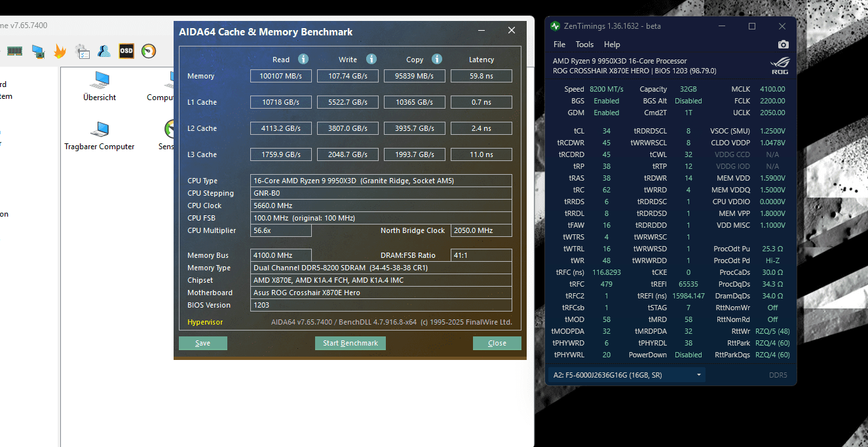Image resolution: width=868 pixels, height=447 pixels.
Task: Click the Speed value 8200 MT/s in ZenTimings
Action: coord(607,89)
